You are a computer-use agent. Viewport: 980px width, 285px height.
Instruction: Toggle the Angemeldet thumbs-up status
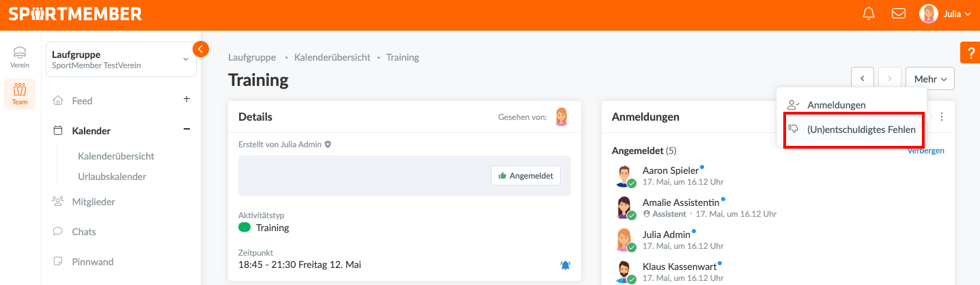point(526,175)
